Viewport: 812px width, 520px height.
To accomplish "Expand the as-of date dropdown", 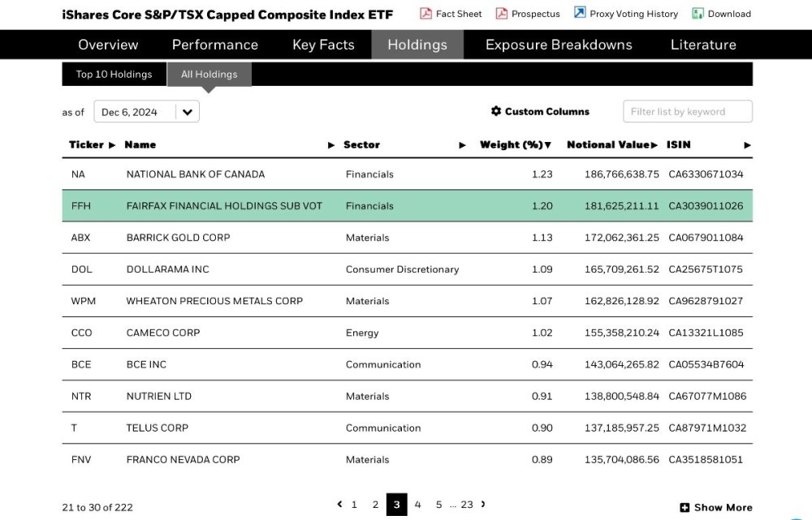I will click(188, 112).
